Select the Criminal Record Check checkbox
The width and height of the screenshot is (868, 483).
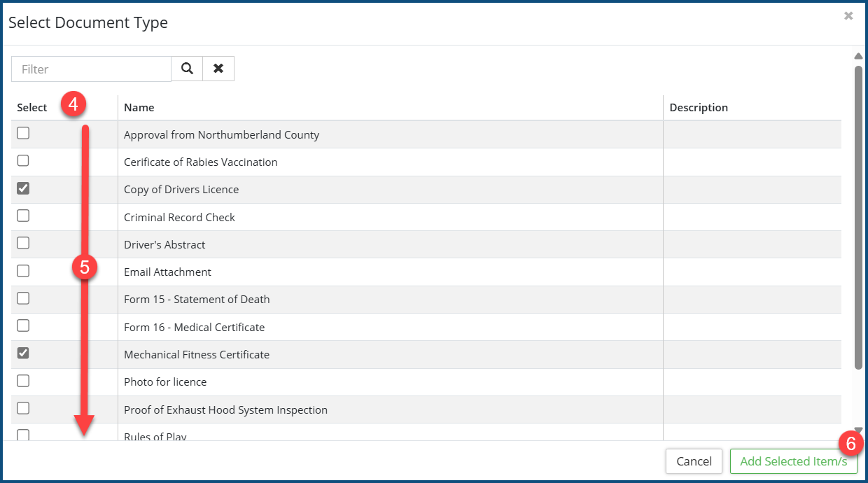pos(23,216)
